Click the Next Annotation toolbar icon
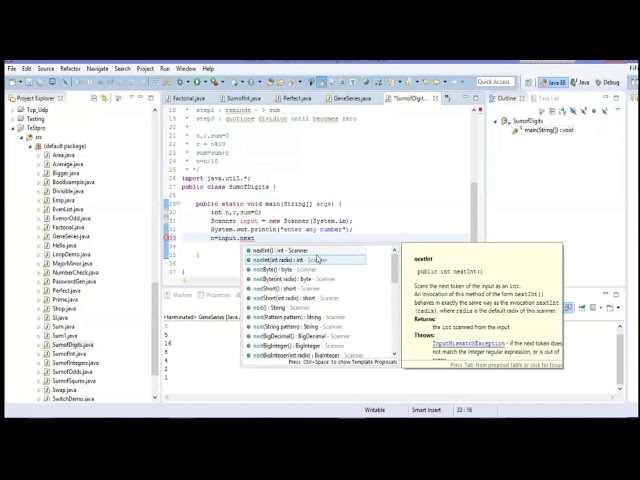The width and height of the screenshot is (640, 480). tap(391, 82)
